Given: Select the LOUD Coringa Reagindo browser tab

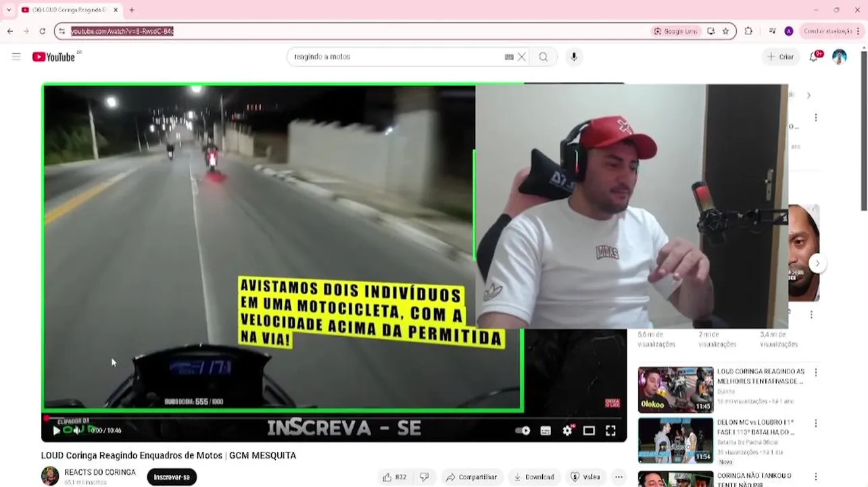Looking at the screenshot, I should tap(70, 10).
